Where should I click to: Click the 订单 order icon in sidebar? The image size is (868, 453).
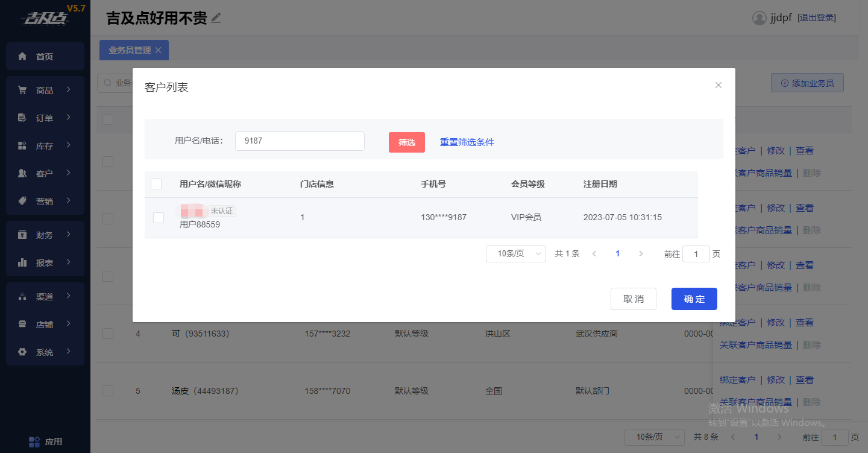tap(22, 118)
